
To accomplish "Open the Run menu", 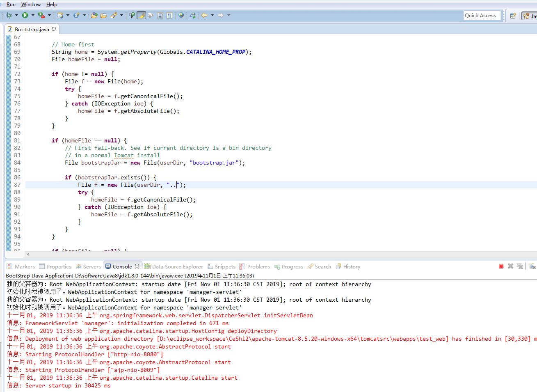I will click(x=11, y=4).
